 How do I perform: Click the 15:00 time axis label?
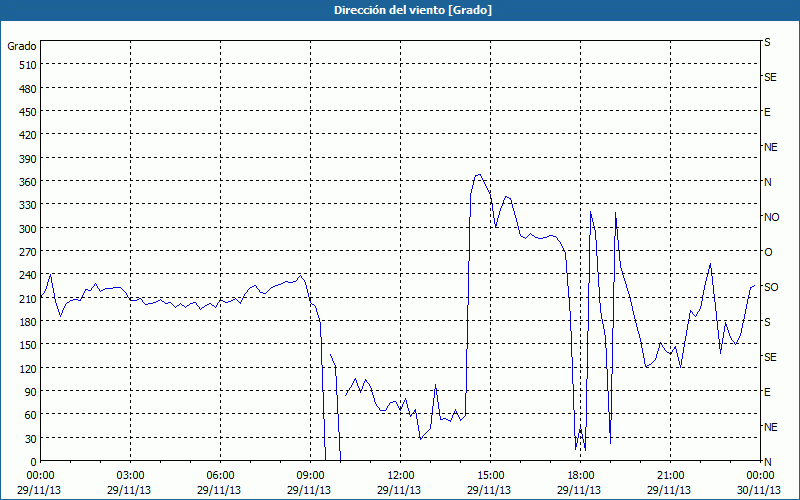(x=490, y=476)
